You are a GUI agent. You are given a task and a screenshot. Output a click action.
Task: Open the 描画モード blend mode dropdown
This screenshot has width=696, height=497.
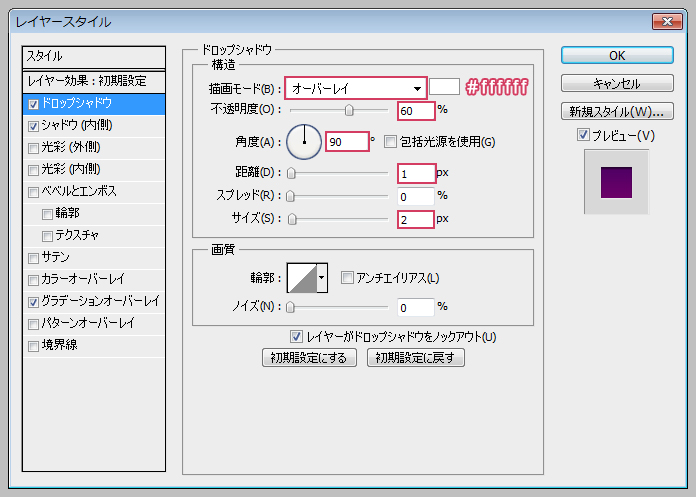click(x=356, y=88)
